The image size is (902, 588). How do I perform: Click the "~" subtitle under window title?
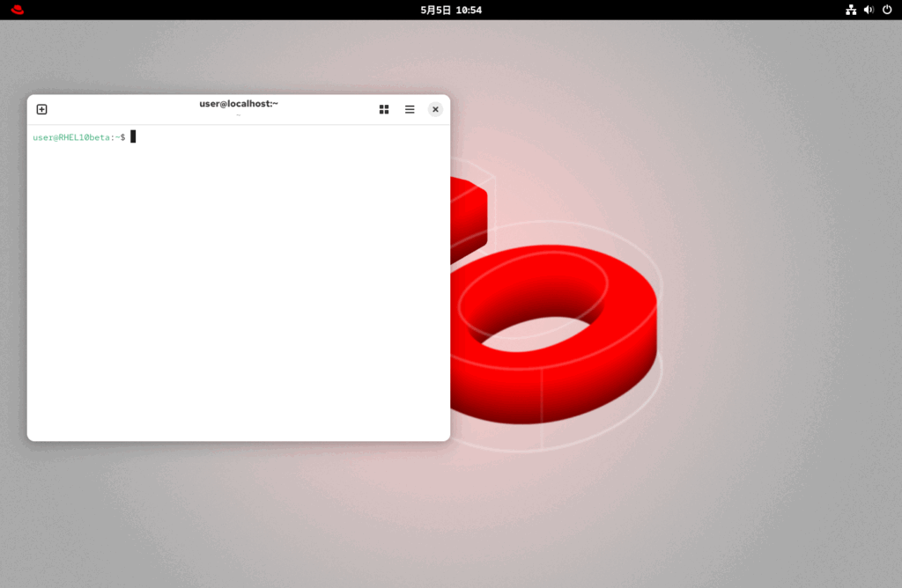click(x=239, y=115)
